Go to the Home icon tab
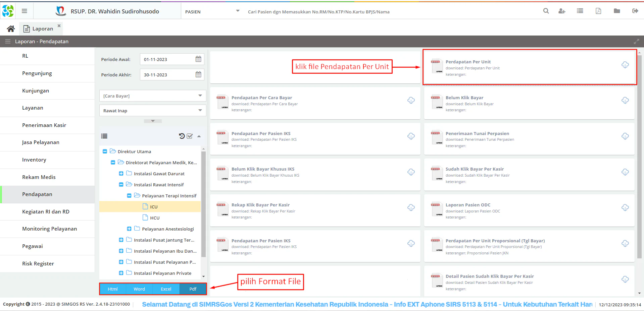This screenshot has height=311, width=644. coord(11,29)
